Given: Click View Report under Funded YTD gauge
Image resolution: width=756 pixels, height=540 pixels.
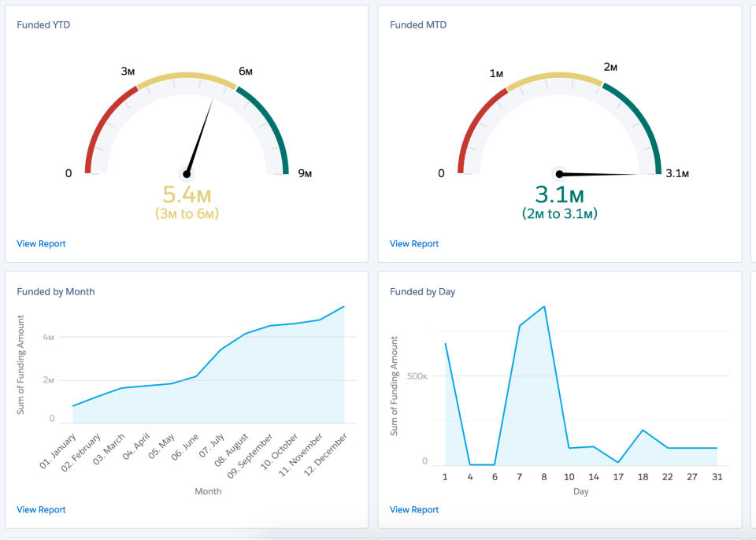Looking at the screenshot, I should click(41, 243).
